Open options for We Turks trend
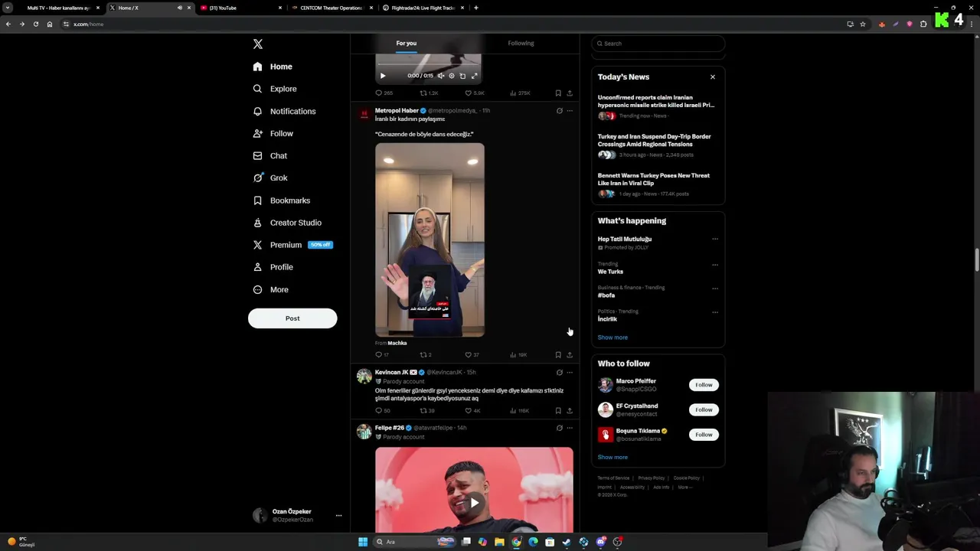Viewport: 980px width, 551px height. (x=715, y=265)
